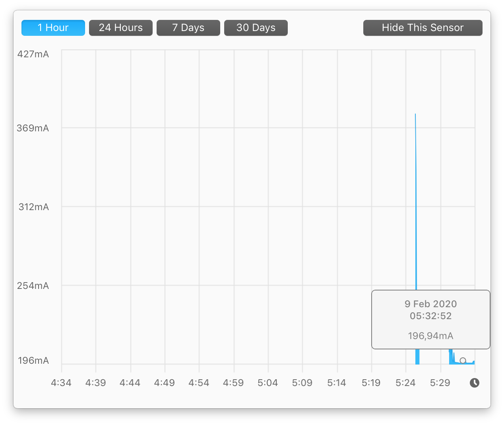Click the 9 Feb 2020 date in the tooltip
The height and width of the screenshot is (425, 504).
coord(430,304)
